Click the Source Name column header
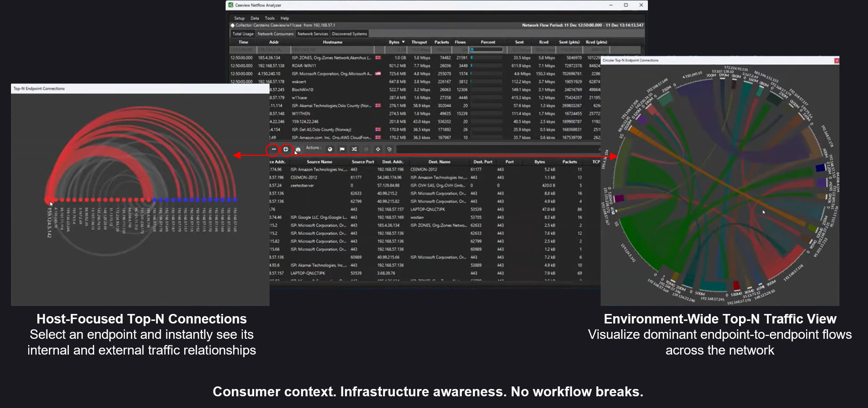Image resolution: width=868 pixels, height=408 pixels. 319,162
